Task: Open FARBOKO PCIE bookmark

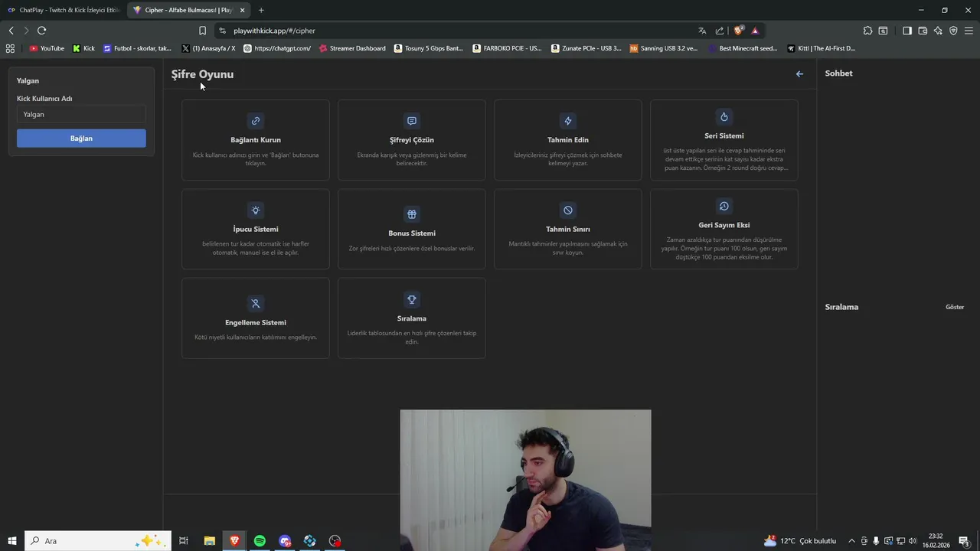Action: point(507,48)
